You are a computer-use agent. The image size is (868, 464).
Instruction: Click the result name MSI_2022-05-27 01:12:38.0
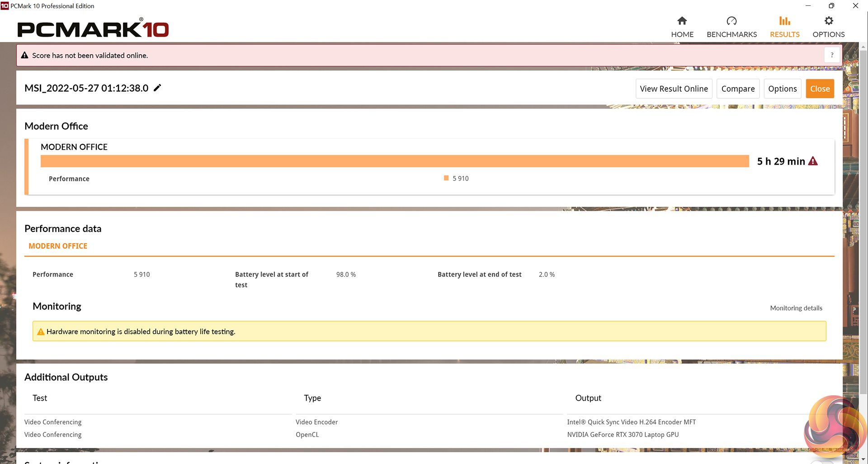(86, 88)
